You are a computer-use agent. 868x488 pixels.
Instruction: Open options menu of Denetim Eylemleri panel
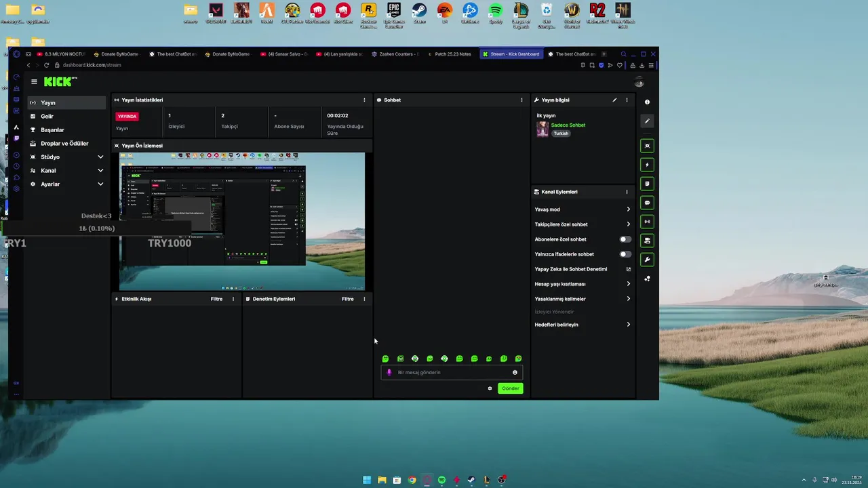click(364, 299)
